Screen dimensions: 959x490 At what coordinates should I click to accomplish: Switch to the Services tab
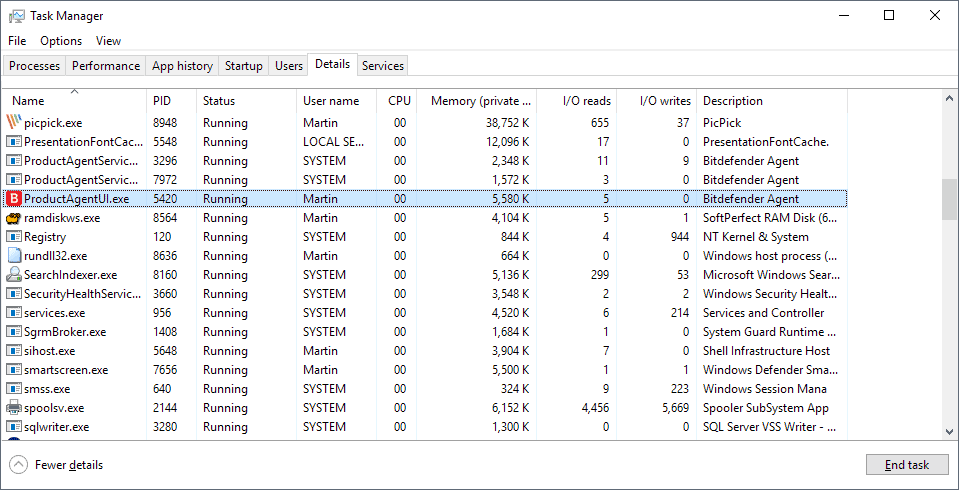[x=383, y=66]
